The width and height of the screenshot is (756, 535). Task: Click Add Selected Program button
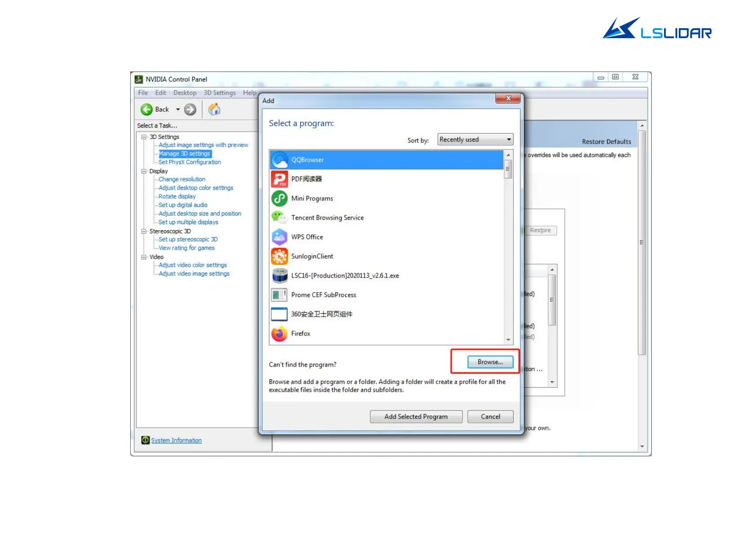pos(416,417)
